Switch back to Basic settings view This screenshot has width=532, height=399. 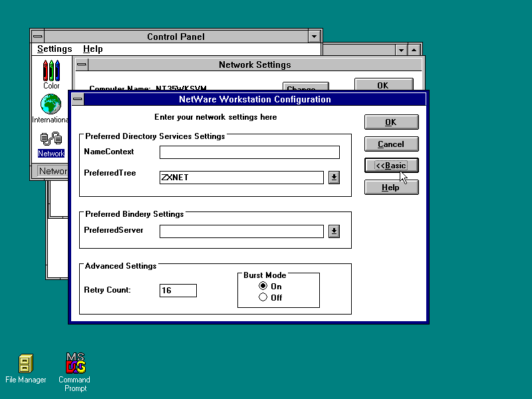point(391,166)
